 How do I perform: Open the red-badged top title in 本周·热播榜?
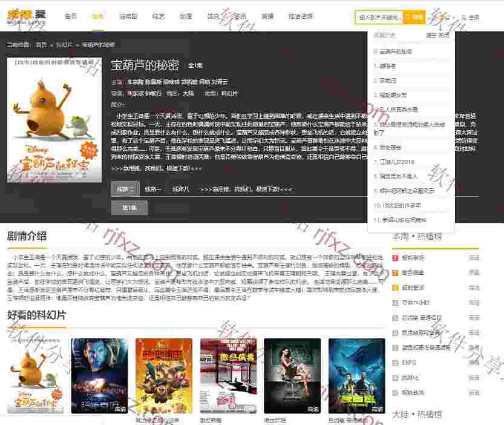[413, 258]
